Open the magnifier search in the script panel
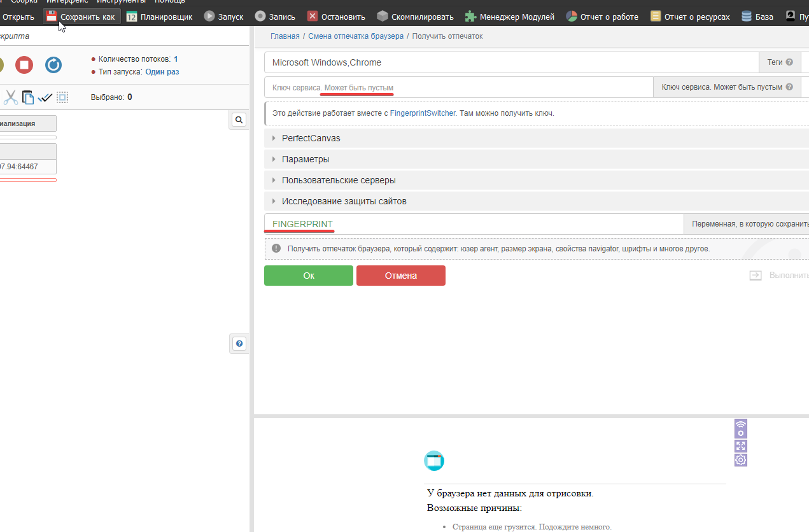The image size is (809, 532). [239, 120]
